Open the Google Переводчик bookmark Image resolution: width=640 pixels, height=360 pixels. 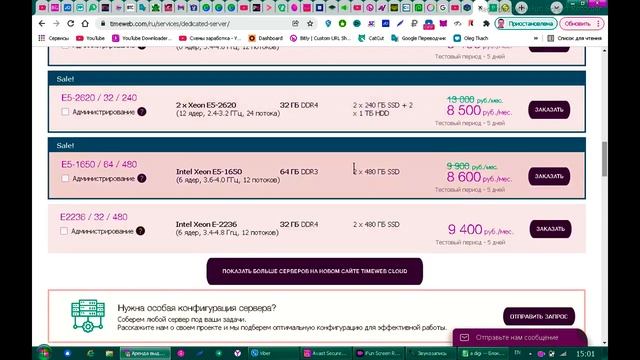coord(418,38)
